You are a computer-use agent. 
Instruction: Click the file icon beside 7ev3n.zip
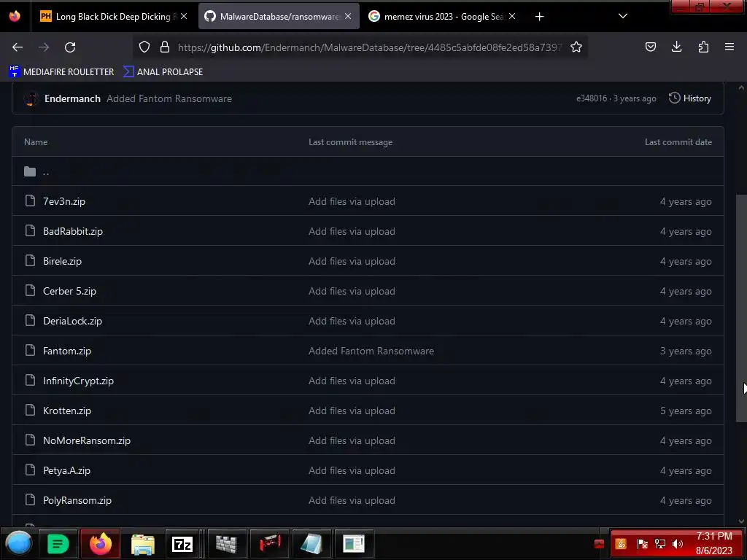30,201
